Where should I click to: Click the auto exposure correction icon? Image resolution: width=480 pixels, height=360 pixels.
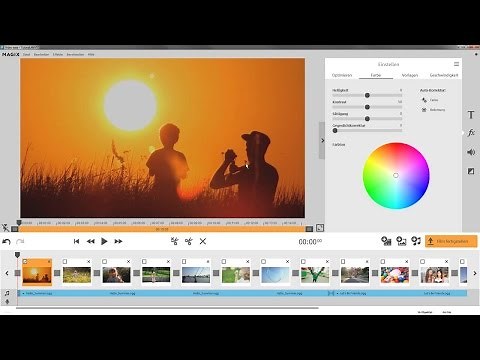[424, 110]
